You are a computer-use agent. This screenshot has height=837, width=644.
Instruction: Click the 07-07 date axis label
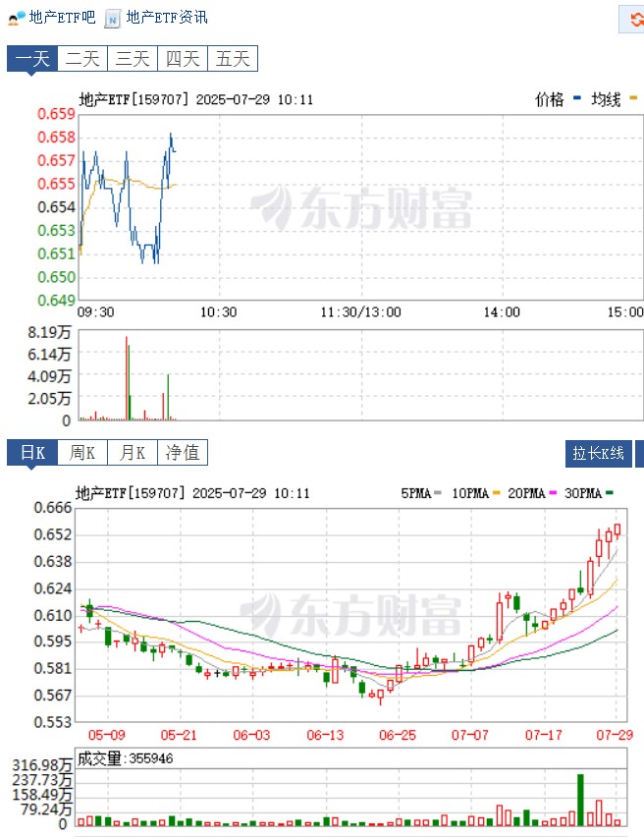pyautogui.click(x=470, y=735)
